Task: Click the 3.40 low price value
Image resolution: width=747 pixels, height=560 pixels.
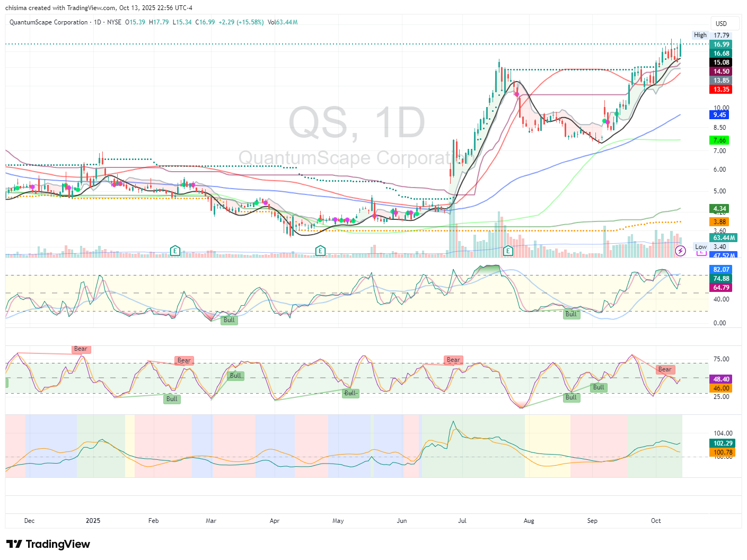Action: click(x=719, y=247)
